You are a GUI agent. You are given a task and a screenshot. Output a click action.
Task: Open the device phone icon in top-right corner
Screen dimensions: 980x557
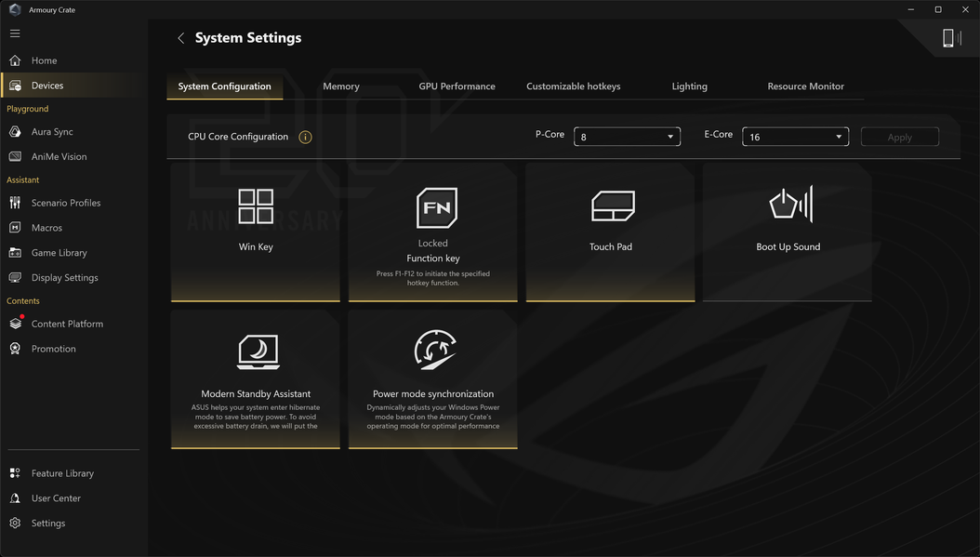pos(951,38)
